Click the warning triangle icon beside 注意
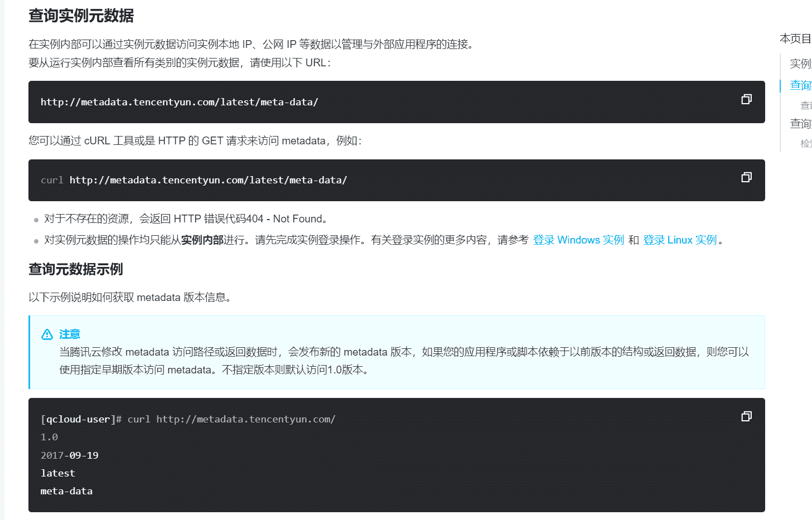The height and width of the screenshot is (520, 812). point(47,334)
